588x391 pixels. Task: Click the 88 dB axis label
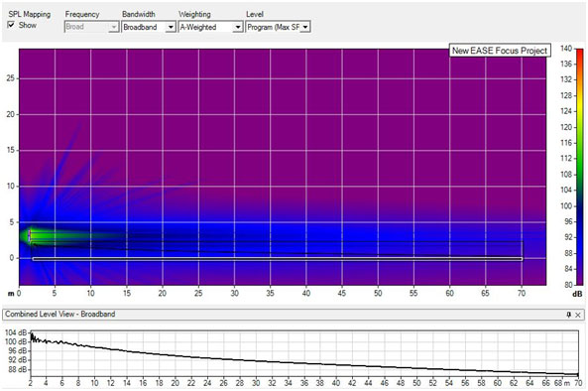point(17,369)
